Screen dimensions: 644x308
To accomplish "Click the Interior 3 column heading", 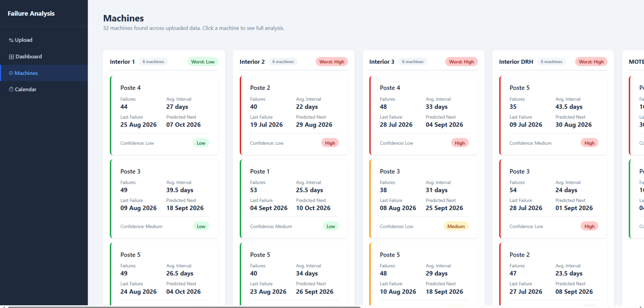I will [x=382, y=62].
